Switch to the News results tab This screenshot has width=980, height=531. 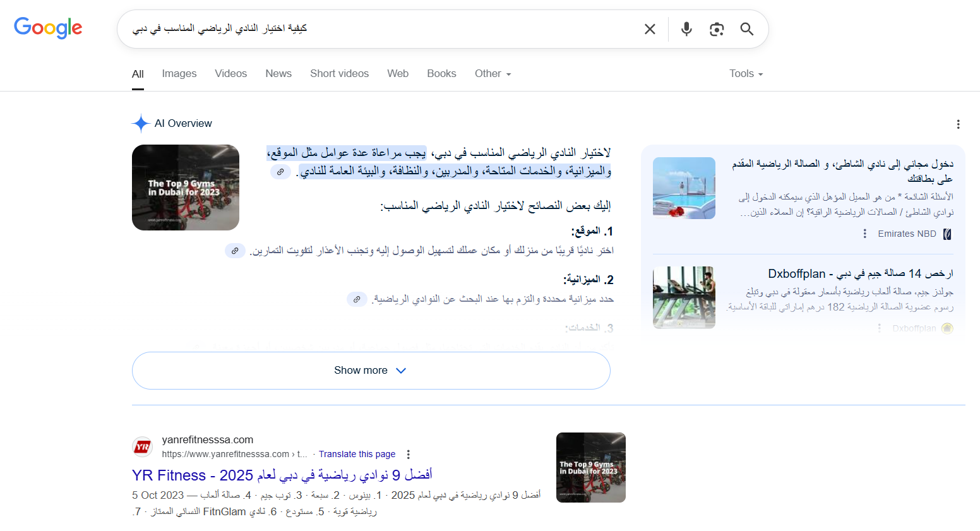tap(278, 73)
